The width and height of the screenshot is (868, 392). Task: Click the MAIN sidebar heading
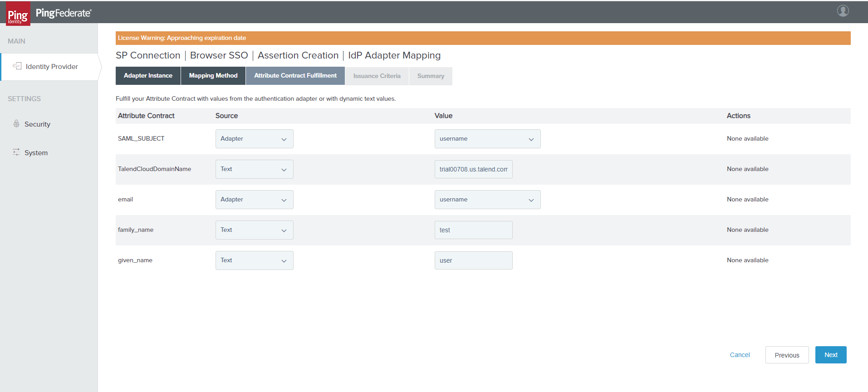click(16, 41)
